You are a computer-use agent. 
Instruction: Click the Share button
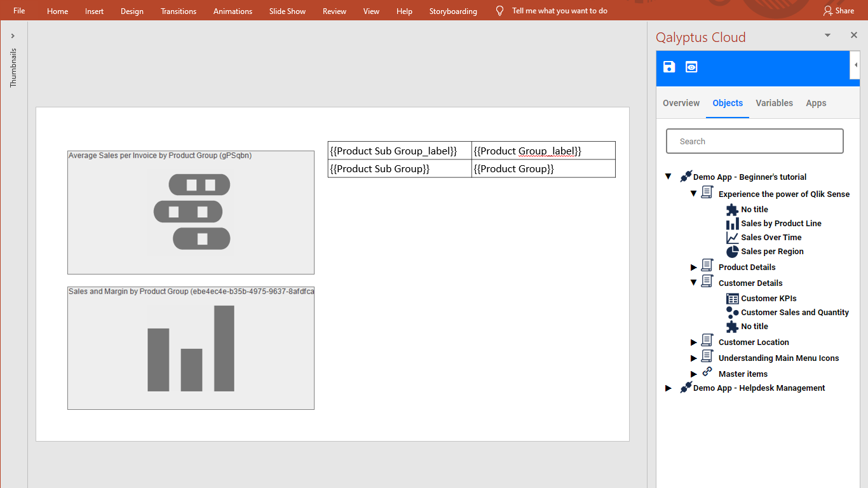(839, 11)
